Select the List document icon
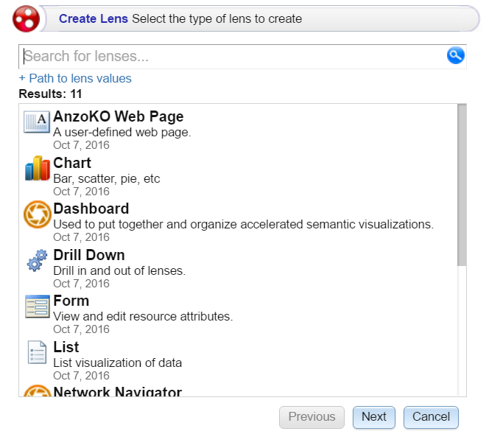The height and width of the screenshot is (448, 489). pyautogui.click(x=37, y=352)
